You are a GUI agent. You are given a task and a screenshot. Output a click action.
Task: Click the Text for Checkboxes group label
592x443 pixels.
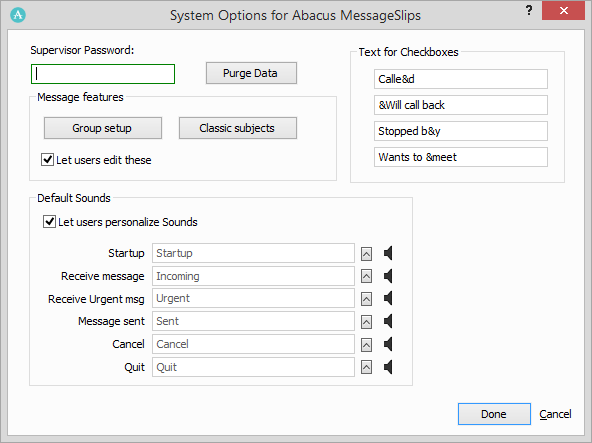coord(408,52)
